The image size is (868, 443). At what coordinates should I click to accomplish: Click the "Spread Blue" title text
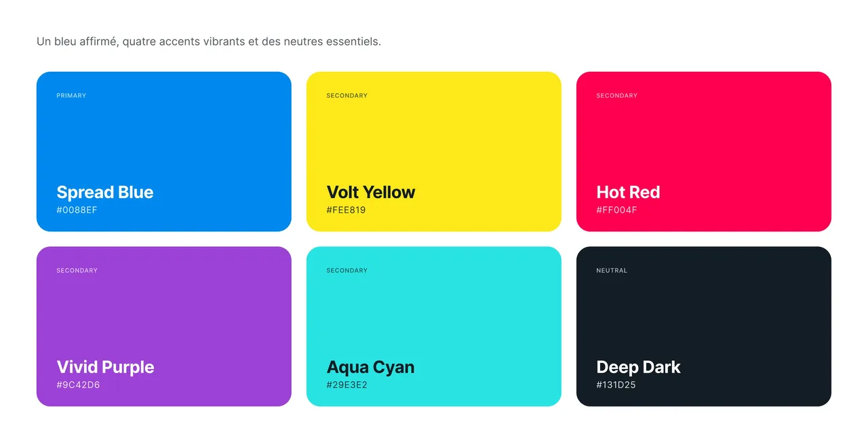105,193
